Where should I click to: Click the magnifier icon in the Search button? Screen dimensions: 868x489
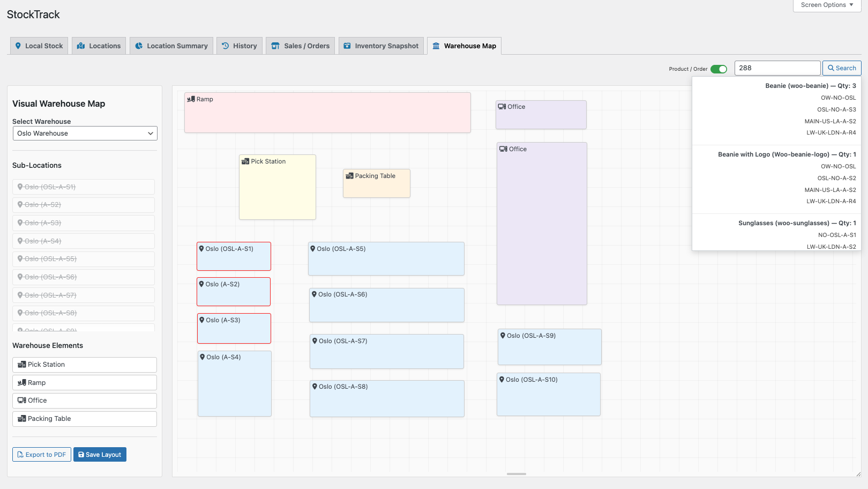point(831,68)
